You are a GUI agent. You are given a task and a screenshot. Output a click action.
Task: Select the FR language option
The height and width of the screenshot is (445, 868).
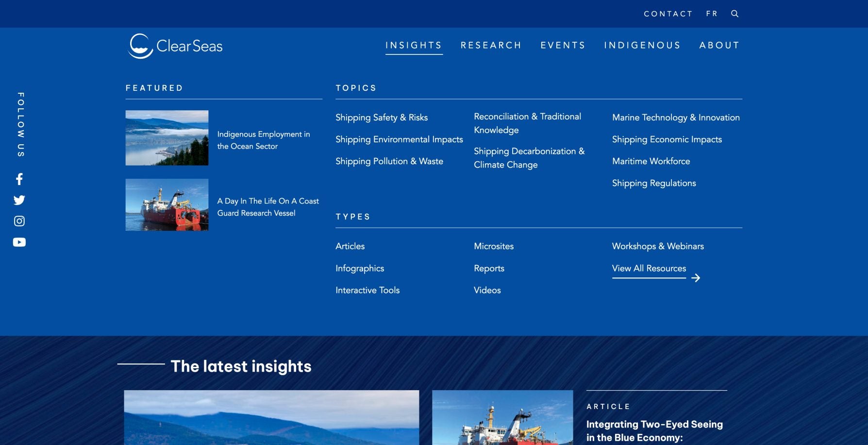click(712, 14)
